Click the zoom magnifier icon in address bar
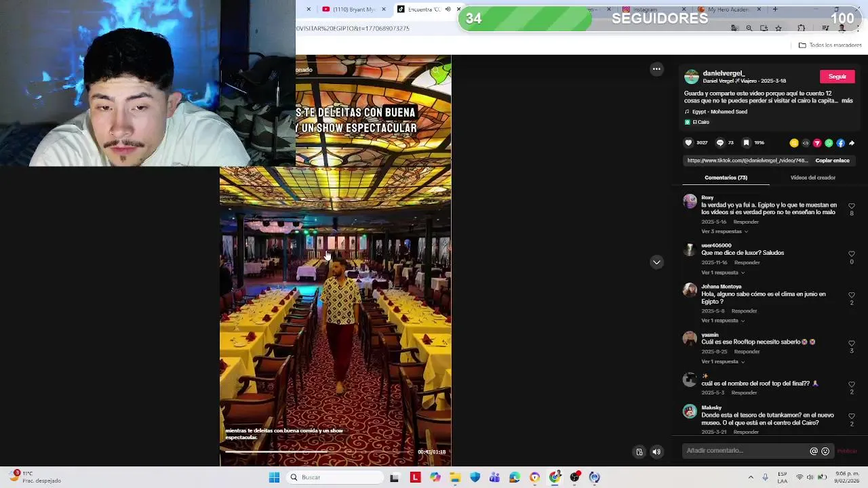This screenshot has width=868, height=488. click(749, 28)
